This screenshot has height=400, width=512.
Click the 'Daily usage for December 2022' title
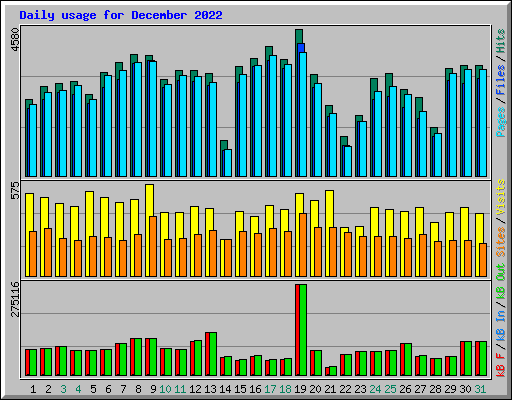pyautogui.click(x=121, y=15)
